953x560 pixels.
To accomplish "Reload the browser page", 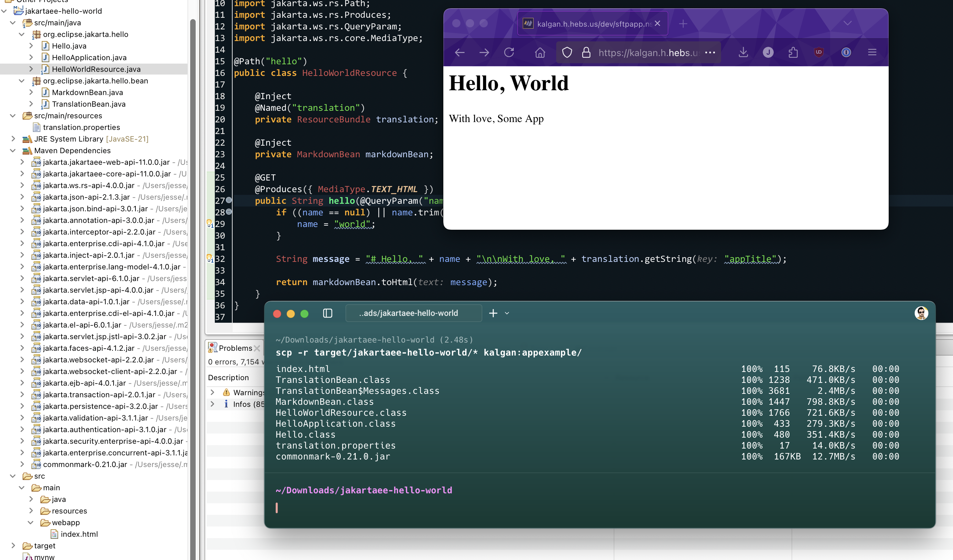I will (509, 53).
